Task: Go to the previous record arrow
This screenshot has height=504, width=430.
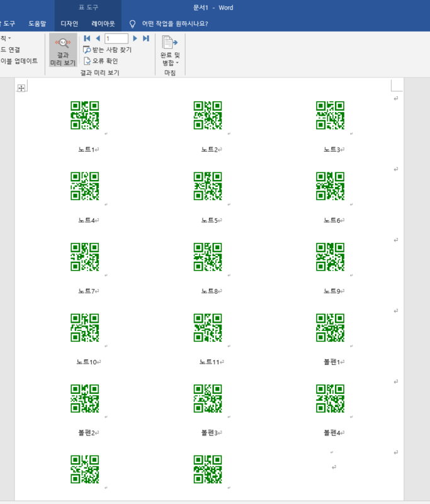Action: point(98,38)
